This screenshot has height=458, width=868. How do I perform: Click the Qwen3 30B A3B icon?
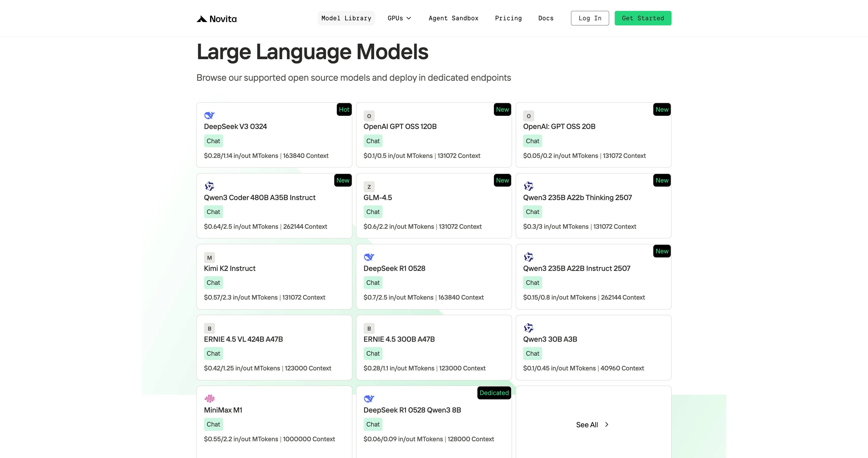tap(528, 328)
